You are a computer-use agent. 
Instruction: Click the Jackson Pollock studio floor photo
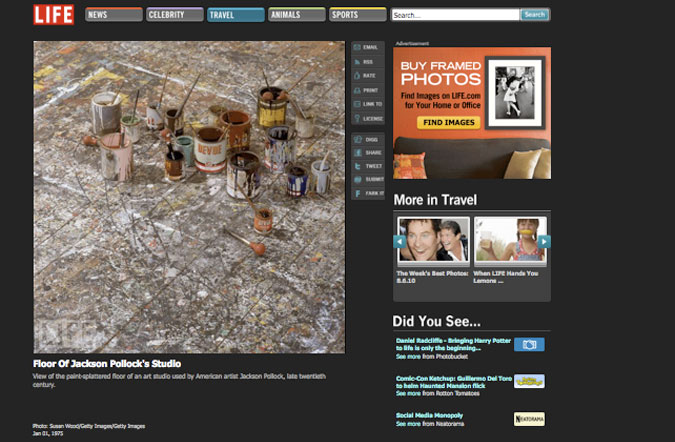tap(189, 197)
